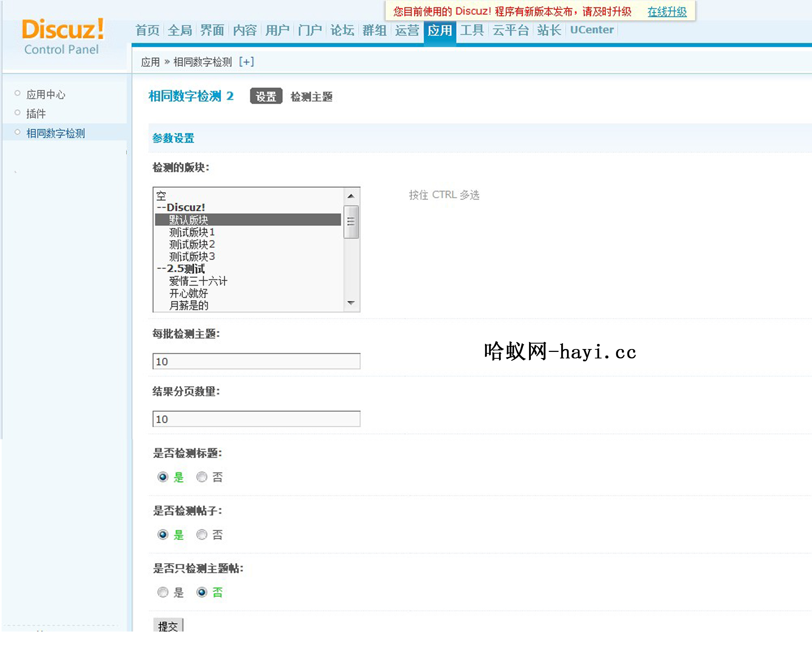
Task: Open 插件 in the sidebar
Action: click(36, 113)
